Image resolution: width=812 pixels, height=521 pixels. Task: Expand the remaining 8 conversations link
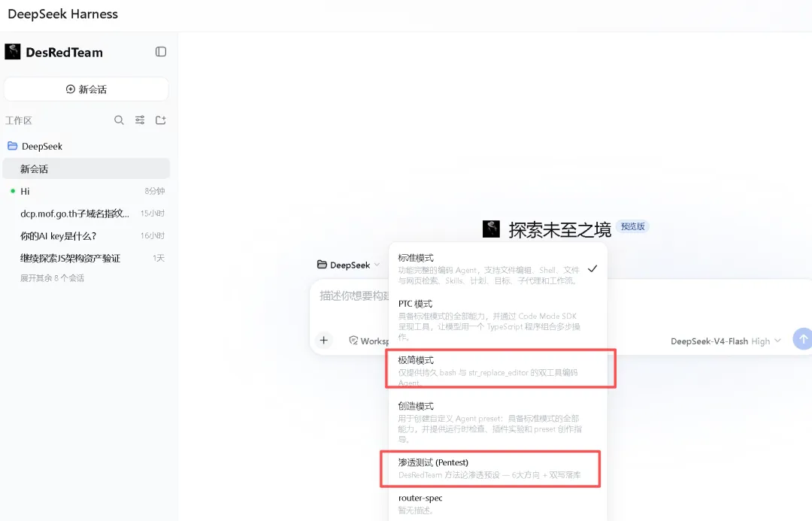pos(52,278)
